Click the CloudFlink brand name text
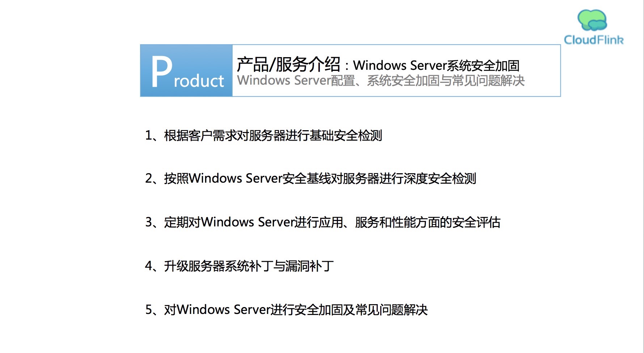The height and width of the screenshot is (353, 644). coord(594,40)
